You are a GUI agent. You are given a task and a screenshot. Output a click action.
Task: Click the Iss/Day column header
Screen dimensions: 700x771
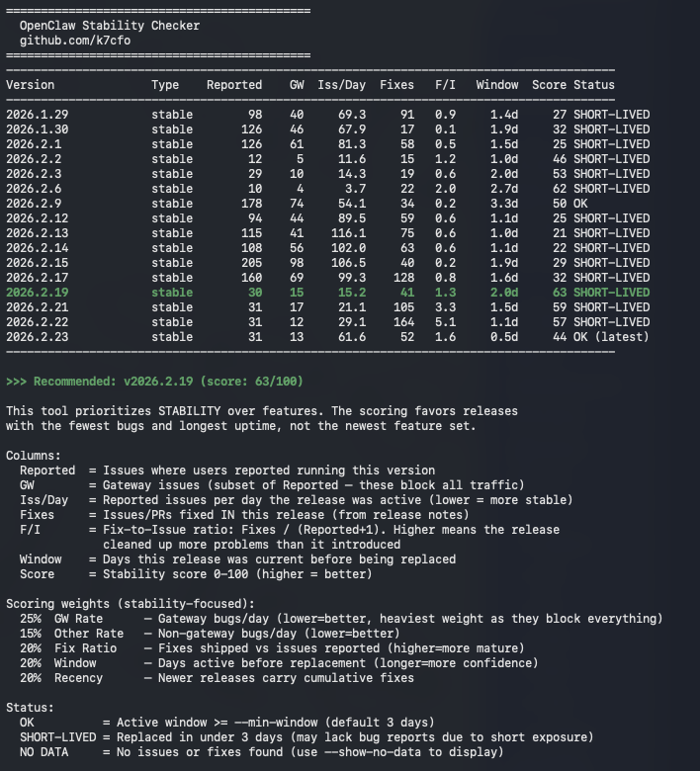tap(341, 85)
